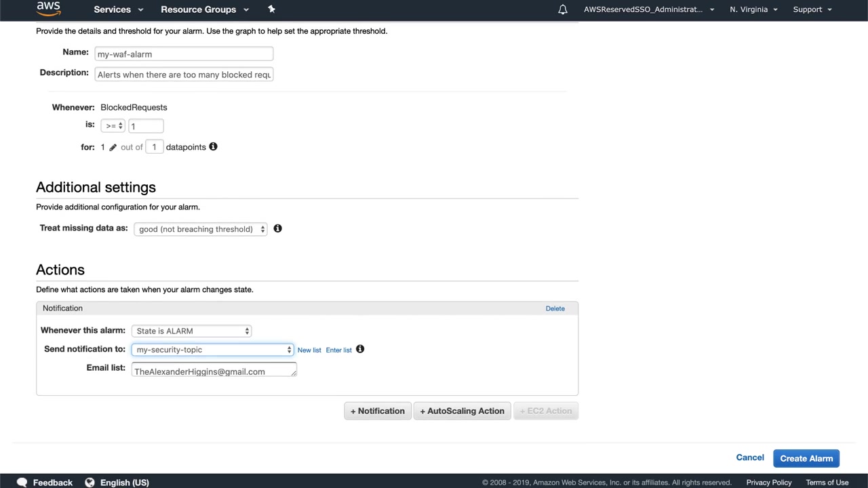Click the alarm Name input field
The image size is (868, 488).
tap(184, 54)
